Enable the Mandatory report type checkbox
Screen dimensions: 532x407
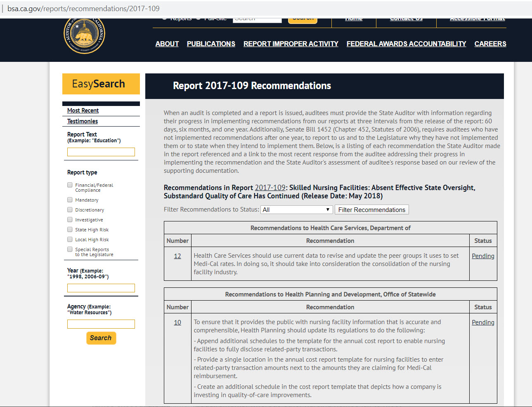(70, 200)
